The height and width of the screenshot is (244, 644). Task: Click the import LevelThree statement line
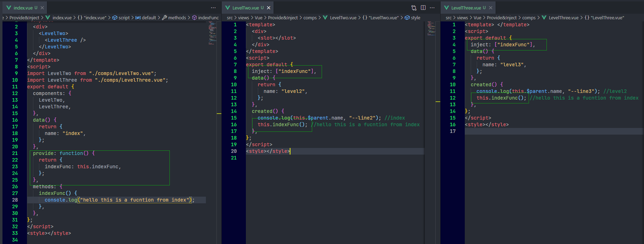pos(98,80)
